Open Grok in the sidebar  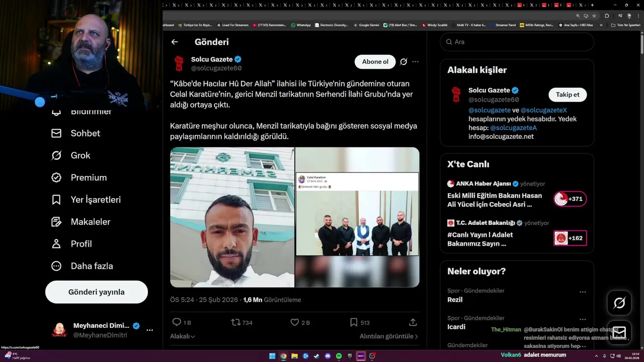coord(71,155)
